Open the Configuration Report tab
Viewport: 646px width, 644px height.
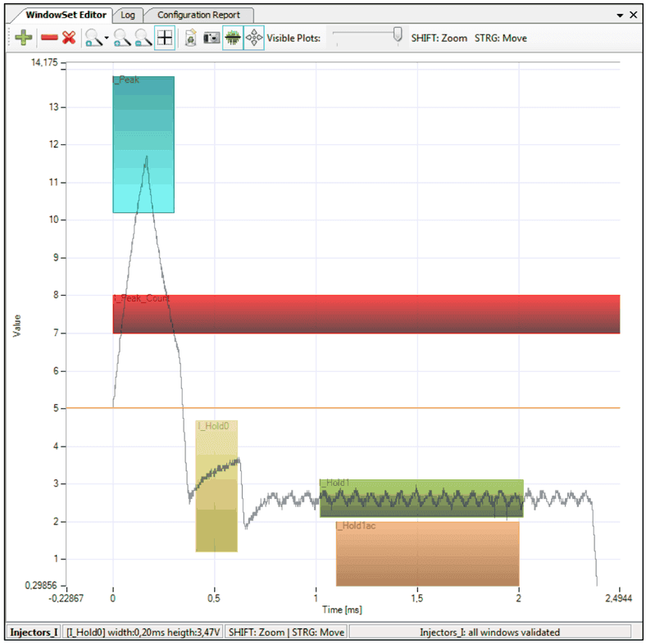198,15
